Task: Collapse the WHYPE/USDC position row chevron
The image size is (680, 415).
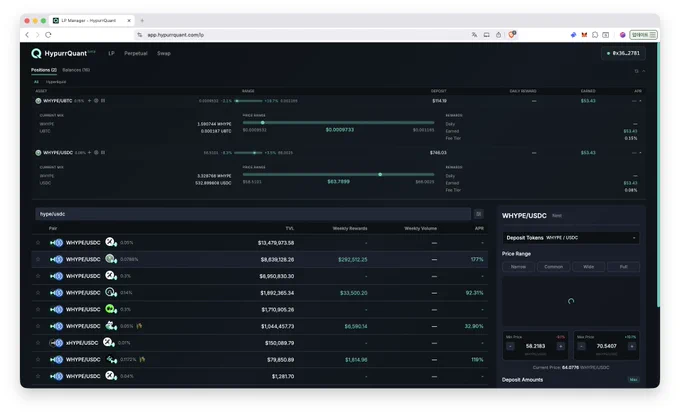Action: 641,153
